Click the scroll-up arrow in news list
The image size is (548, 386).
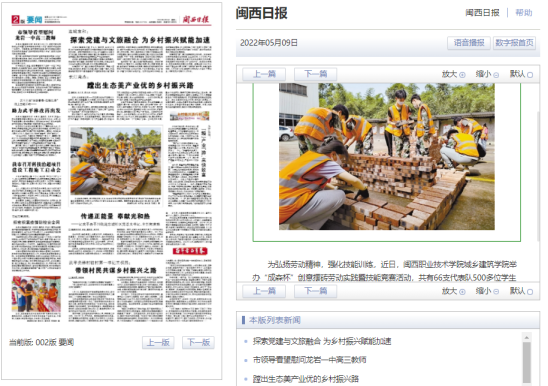pos(526,337)
